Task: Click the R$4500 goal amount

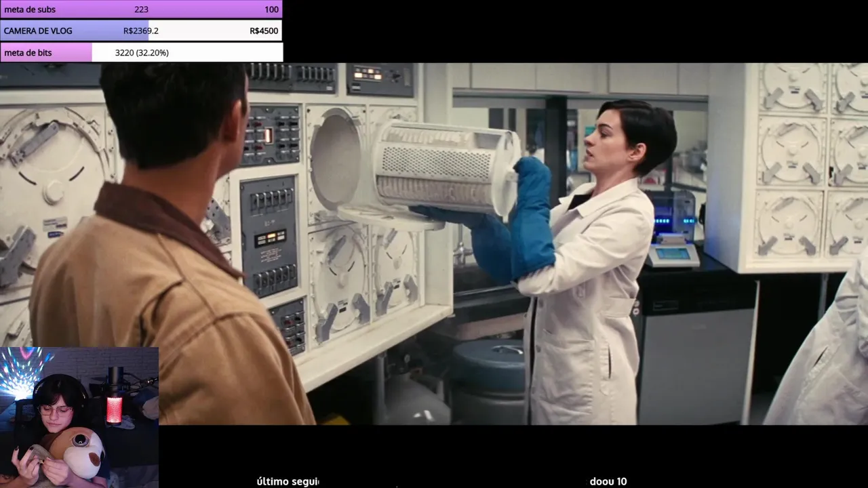Action: tap(264, 30)
